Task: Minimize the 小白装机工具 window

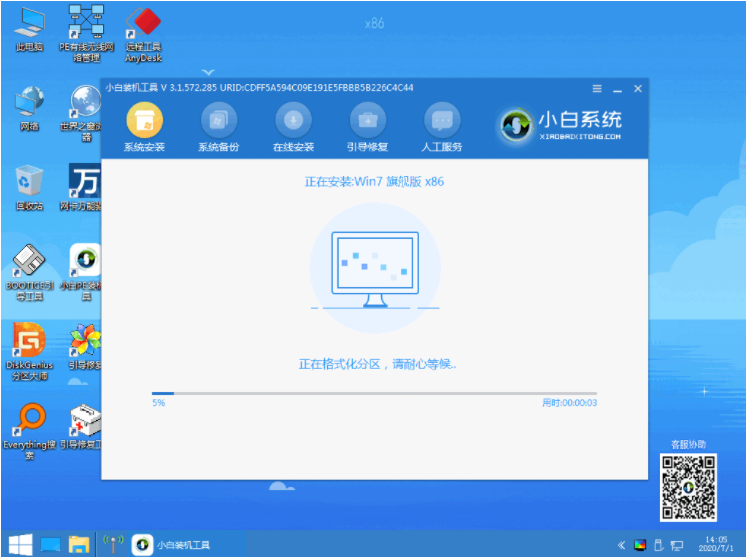Action: point(618,89)
